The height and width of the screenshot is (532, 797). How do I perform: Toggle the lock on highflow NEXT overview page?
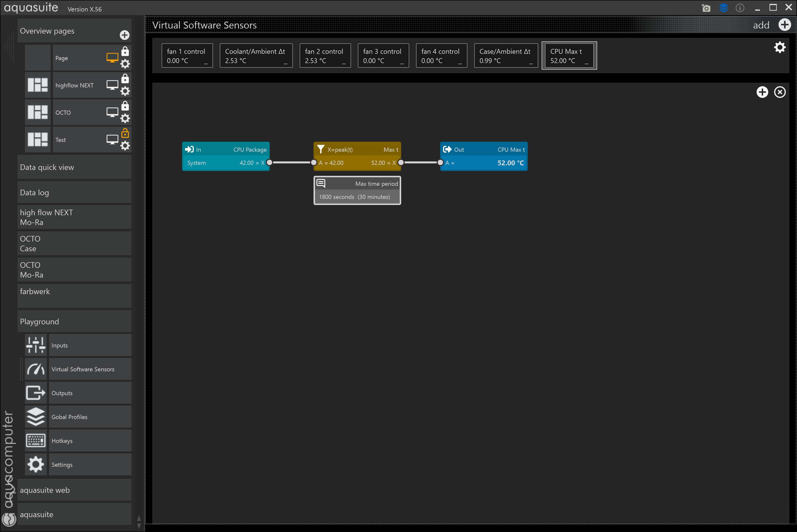tap(125, 78)
